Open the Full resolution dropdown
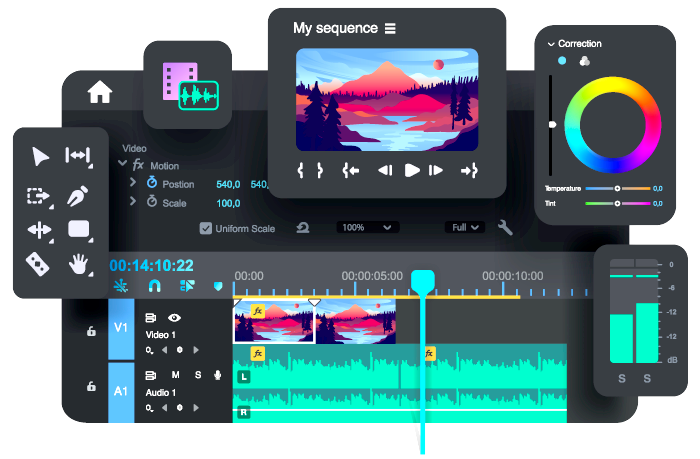Viewport: 700px width, 459px height. (466, 228)
